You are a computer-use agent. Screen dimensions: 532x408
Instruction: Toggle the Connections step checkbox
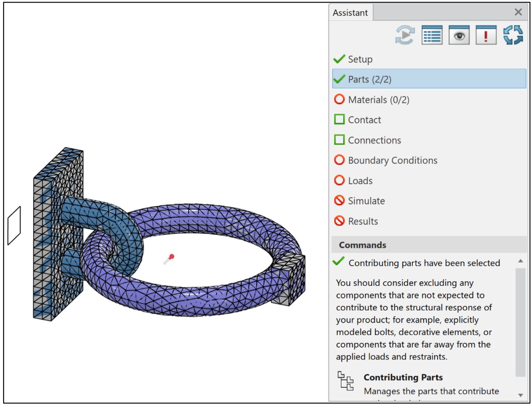pyautogui.click(x=339, y=140)
